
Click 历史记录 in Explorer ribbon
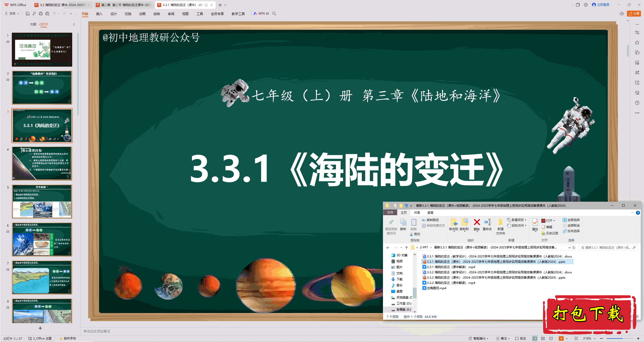point(550,233)
